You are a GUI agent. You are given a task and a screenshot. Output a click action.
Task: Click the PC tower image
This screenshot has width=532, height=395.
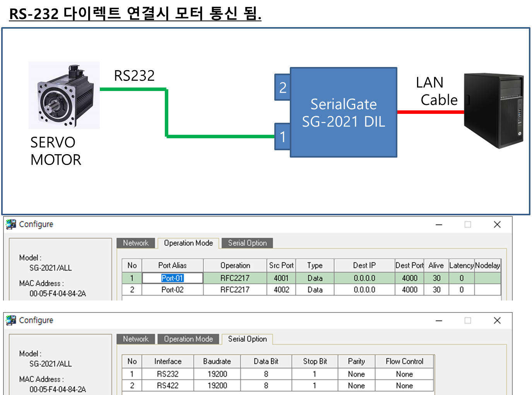click(494, 111)
